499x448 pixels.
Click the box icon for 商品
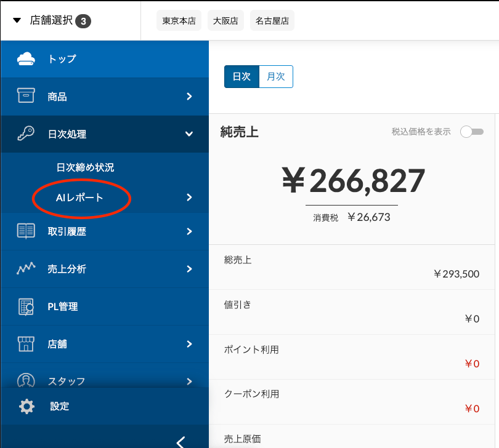[26, 95]
